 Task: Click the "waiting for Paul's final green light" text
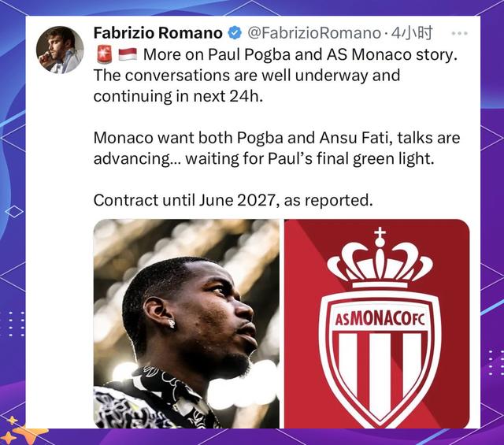[315, 158]
